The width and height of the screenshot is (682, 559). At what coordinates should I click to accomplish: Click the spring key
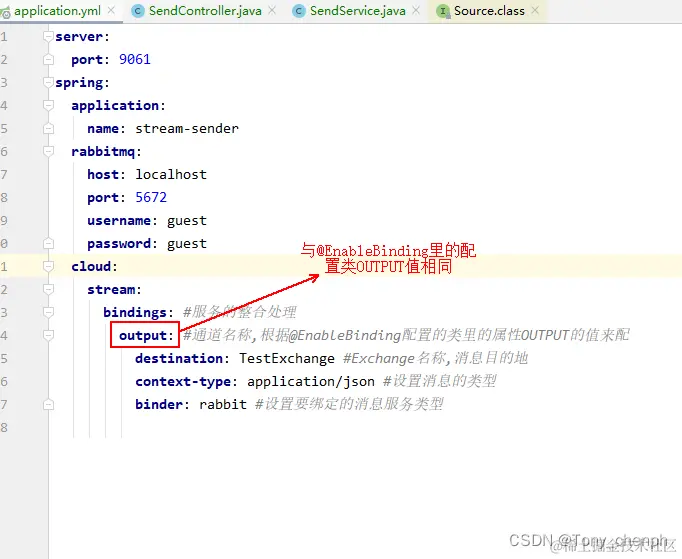click(x=79, y=83)
